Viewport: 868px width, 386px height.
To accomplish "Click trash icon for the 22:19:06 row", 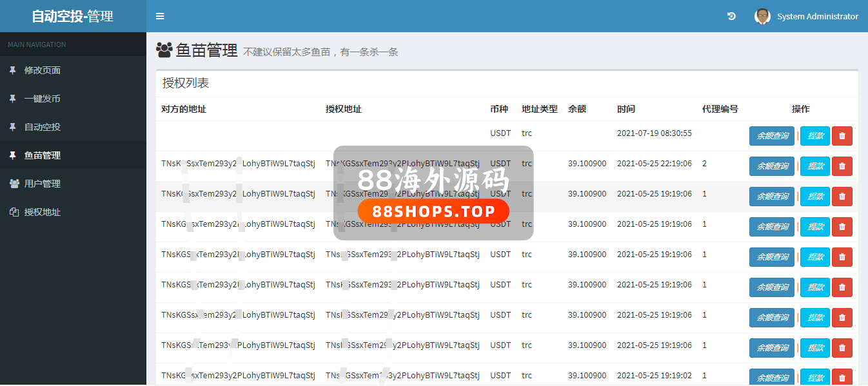I will click(842, 166).
